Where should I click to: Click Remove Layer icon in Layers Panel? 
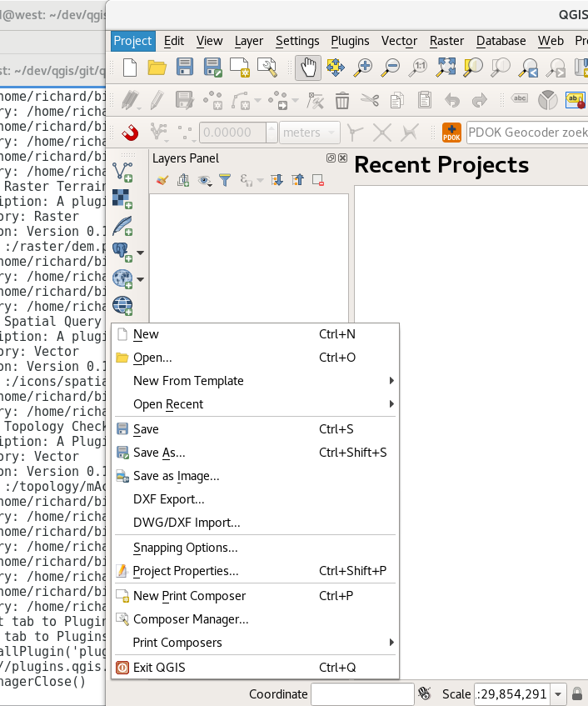coord(318,179)
